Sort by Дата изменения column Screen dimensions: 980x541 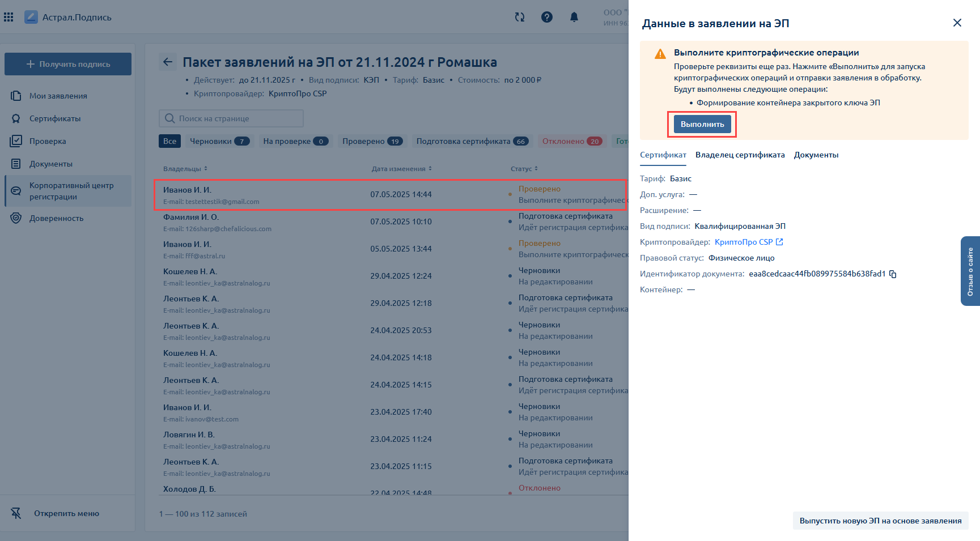click(x=402, y=169)
